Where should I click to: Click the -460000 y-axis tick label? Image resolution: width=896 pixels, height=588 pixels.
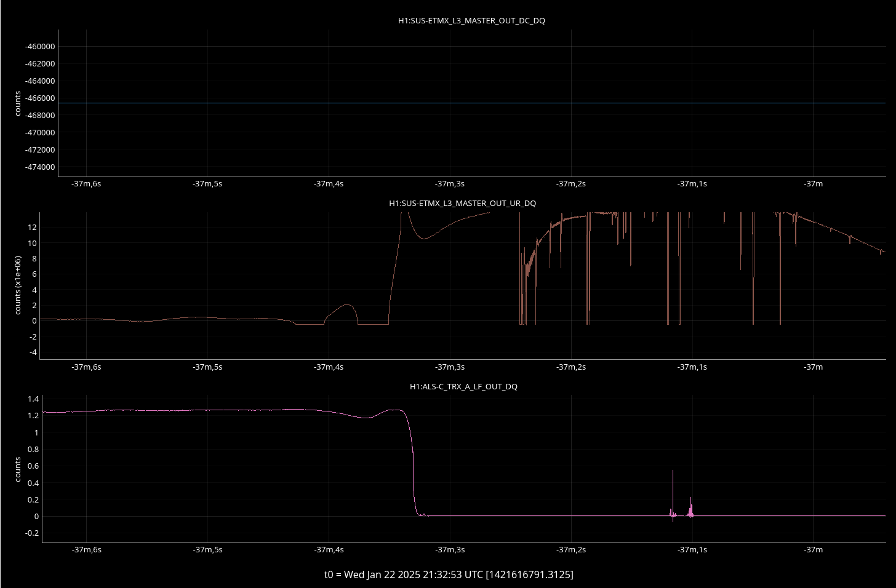coord(40,46)
